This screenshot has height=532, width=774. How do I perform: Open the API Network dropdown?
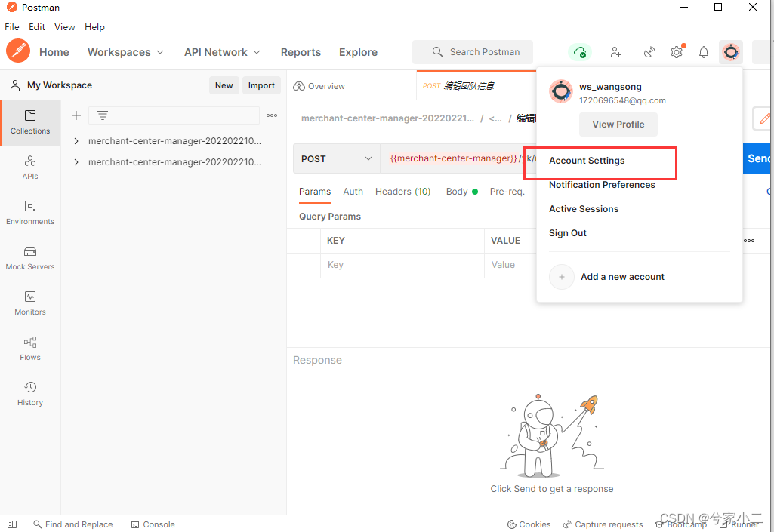pos(222,52)
